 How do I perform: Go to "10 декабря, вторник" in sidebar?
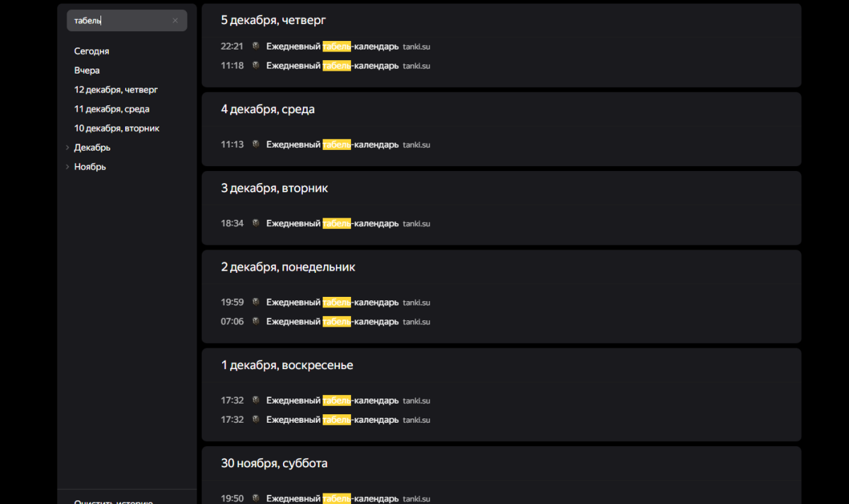[117, 128]
